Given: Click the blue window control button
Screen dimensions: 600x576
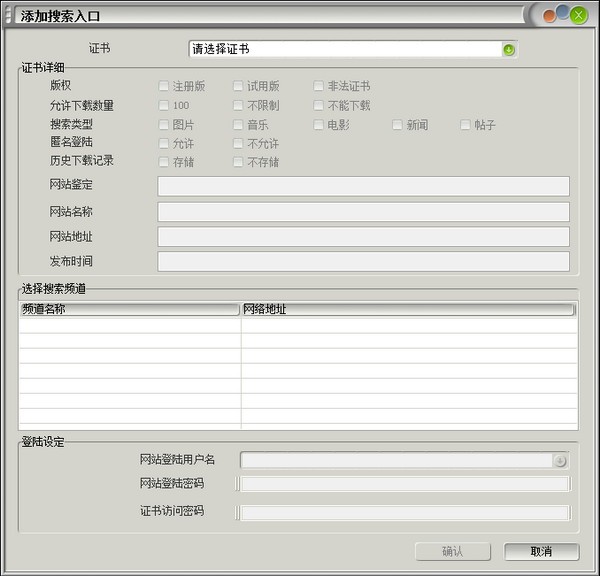Looking at the screenshot, I should pos(562,12).
